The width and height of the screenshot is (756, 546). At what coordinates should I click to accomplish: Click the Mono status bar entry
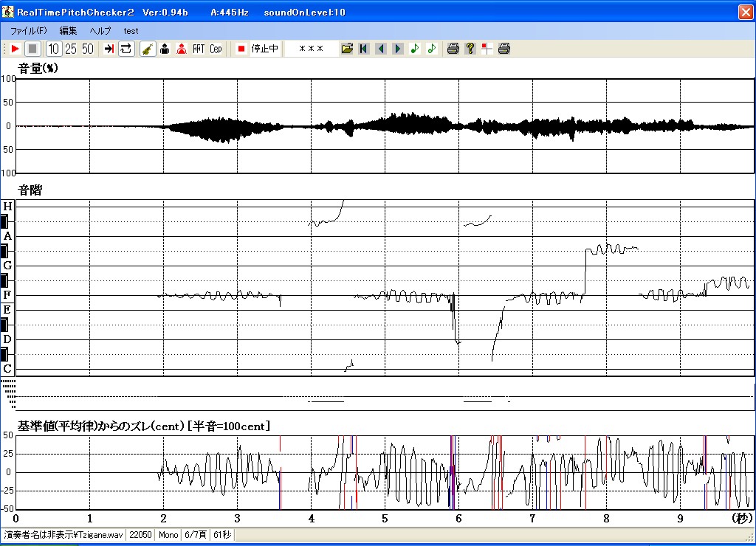(x=168, y=535)
